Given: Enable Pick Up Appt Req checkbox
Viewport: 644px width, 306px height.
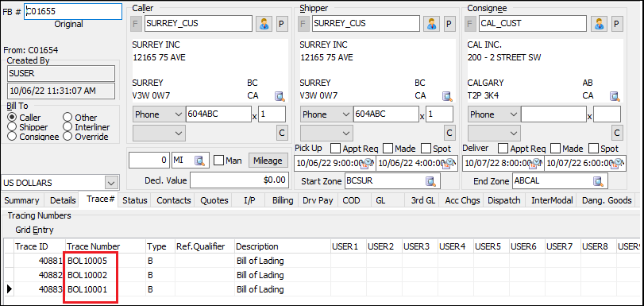Looking at the screenshot, I should (x=336, y=149).
